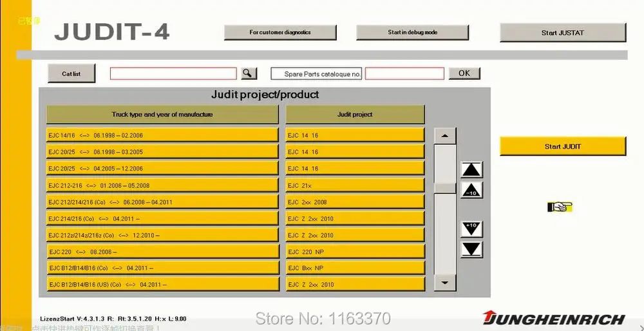Select EJC 214/216 (Co) 04.2011 row
Screen dimensions: 644x331
(162, 219)
